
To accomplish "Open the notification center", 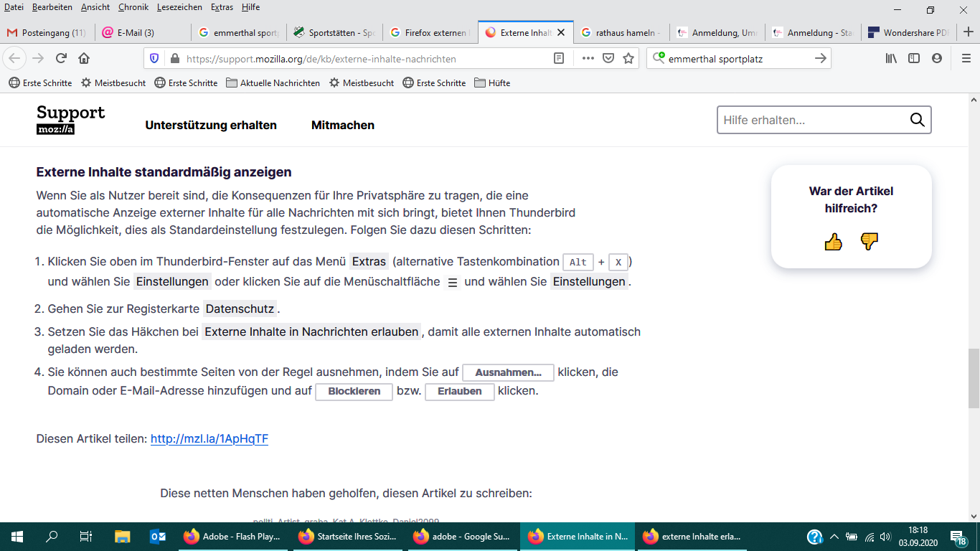I will click(958, 537).
